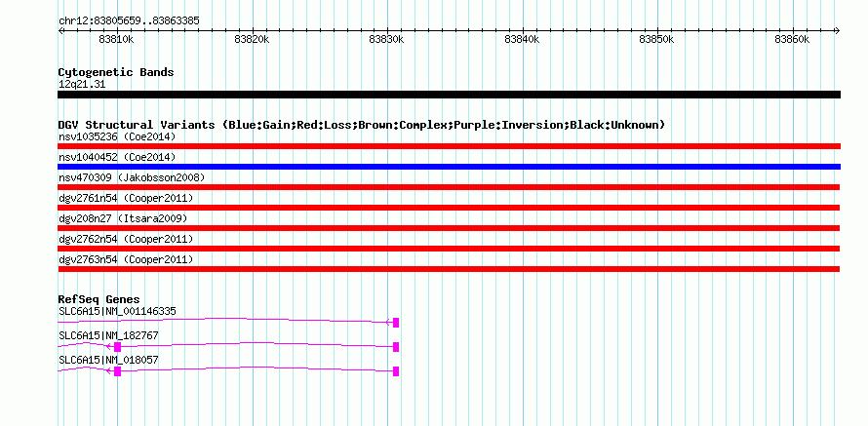Click the exon box of NM_001146335 transcript
This screenshot has width=868, height=426.
396,323
